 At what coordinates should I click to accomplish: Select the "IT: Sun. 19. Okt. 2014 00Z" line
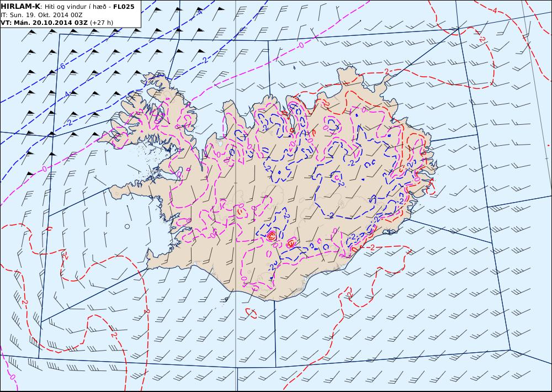tap(41, 15)
